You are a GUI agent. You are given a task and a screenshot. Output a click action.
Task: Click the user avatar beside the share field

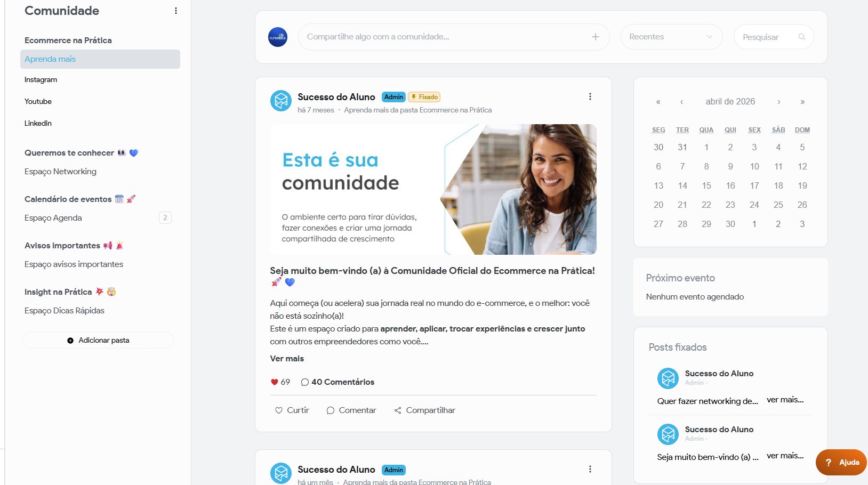[x=278, y=37]
